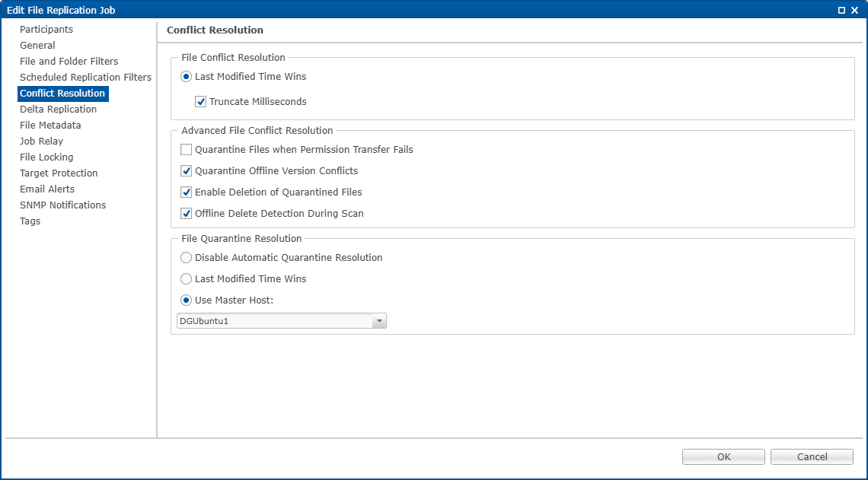
Task: Toggle Truncate Milliseconds checkbox
Action: 201,101
